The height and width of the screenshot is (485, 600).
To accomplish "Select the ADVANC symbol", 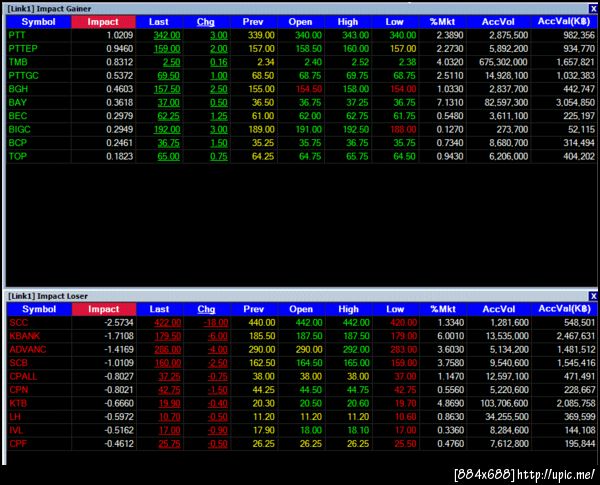I will 28,349.
